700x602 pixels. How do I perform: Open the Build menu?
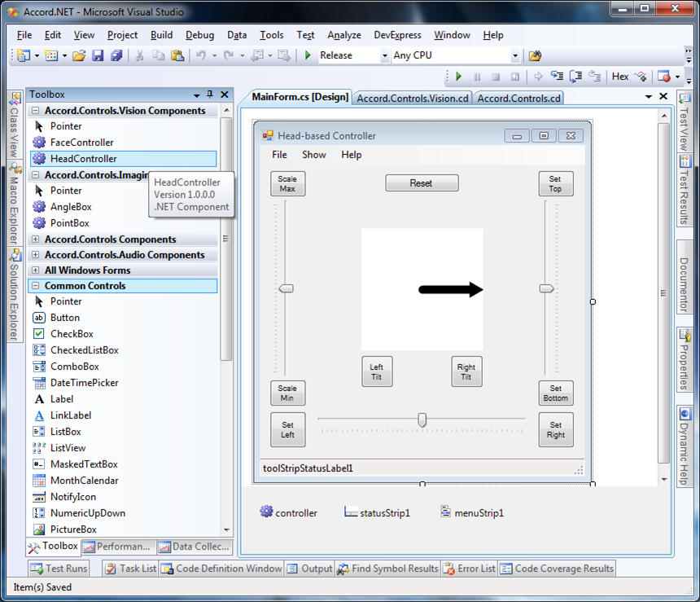pos(161,35)
